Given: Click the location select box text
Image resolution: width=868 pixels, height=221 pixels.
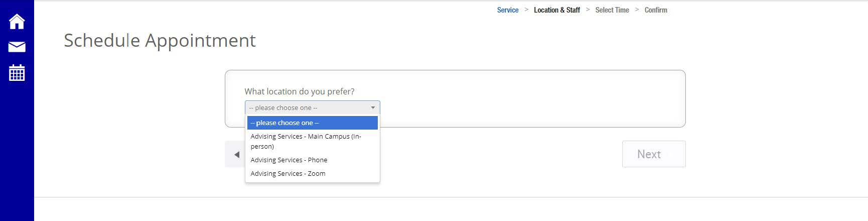Looking at the screenshot, I should (283, 107).
